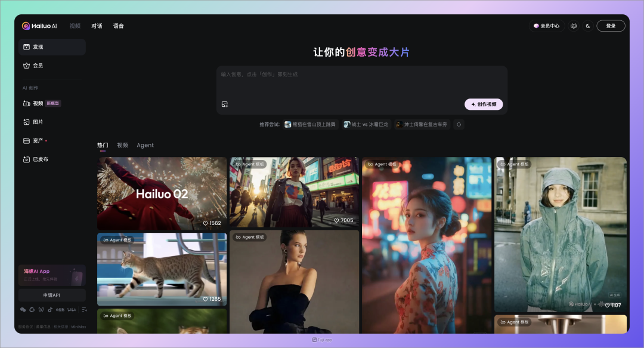Open 资产 in the sidebar
The width and height of the screenshot is (644, 348).
point(52,141)
